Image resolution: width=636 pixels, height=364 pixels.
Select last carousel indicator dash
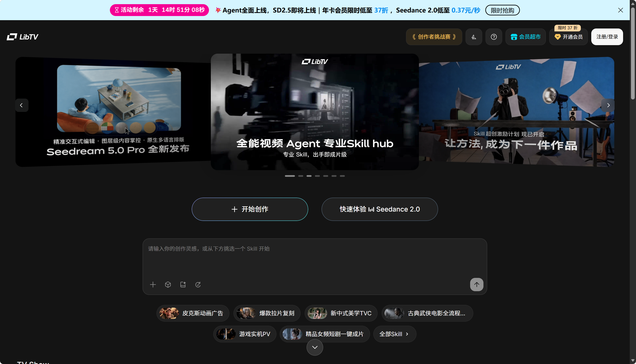[342, 176]
